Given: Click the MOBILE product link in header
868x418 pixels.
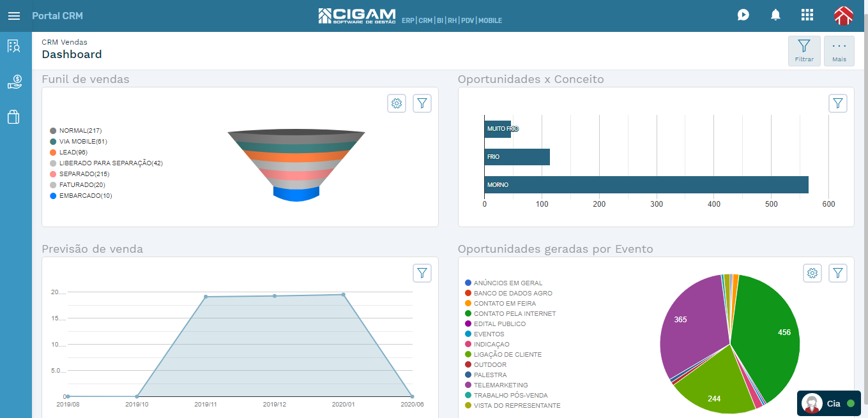Looking at the screenshot, I should click(490, 20).
